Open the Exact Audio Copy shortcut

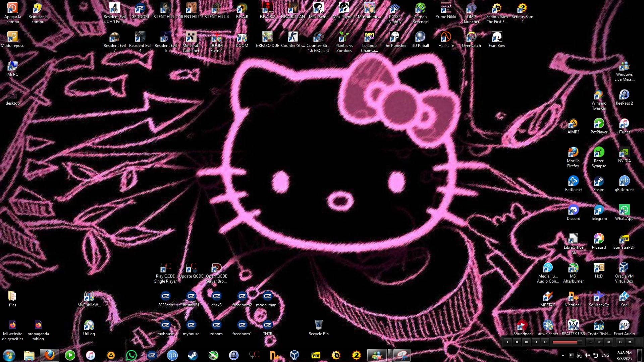tap(624, 327)
